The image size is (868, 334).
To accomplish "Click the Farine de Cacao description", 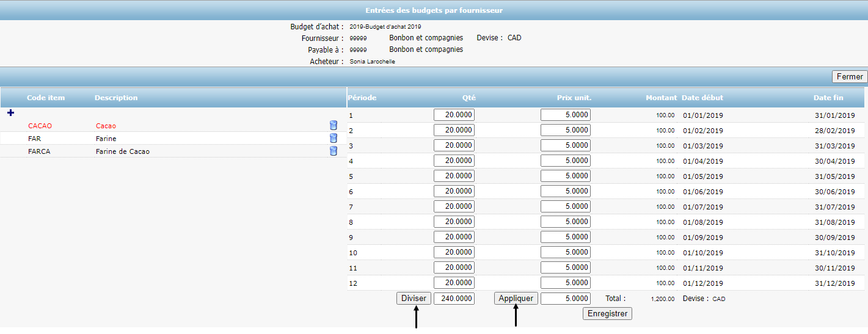I will (x=123, y=151).
